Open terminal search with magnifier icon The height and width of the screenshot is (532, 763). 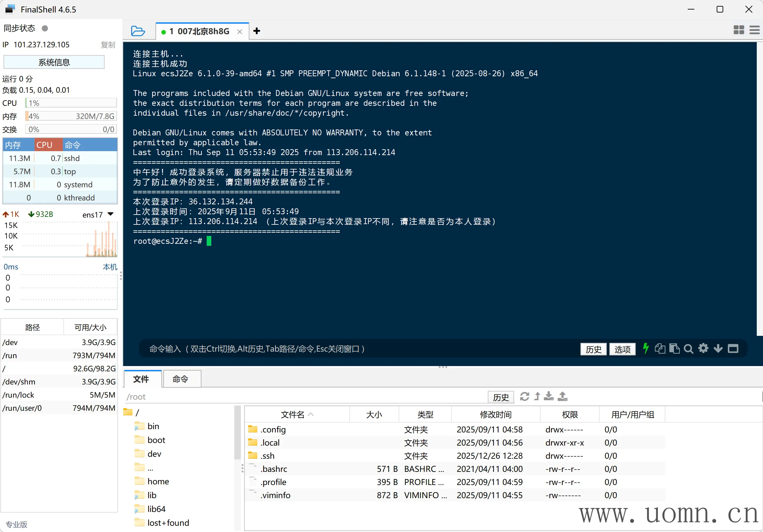coord(688,349)
